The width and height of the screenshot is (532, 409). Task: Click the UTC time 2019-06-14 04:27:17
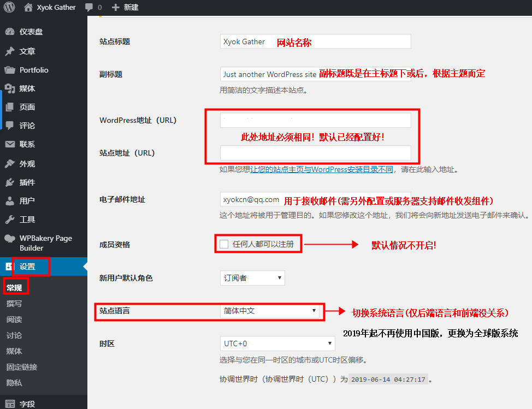pyautogui.click(x=388, y=379)
